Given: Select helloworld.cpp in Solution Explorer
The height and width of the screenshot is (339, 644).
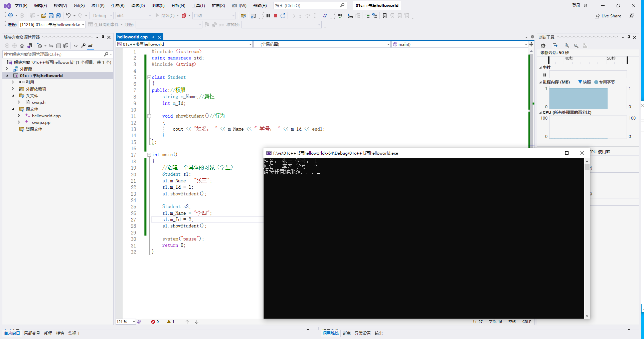Looking at the screenshot, I should pyautogui.click(x=46, y=116).
